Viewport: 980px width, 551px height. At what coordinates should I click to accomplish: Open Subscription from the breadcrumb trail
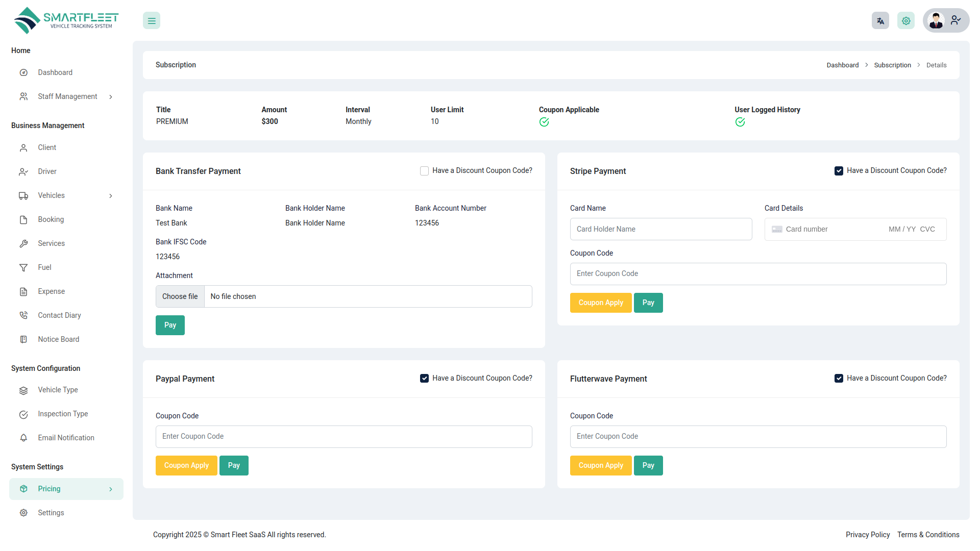tap(892, 65)
